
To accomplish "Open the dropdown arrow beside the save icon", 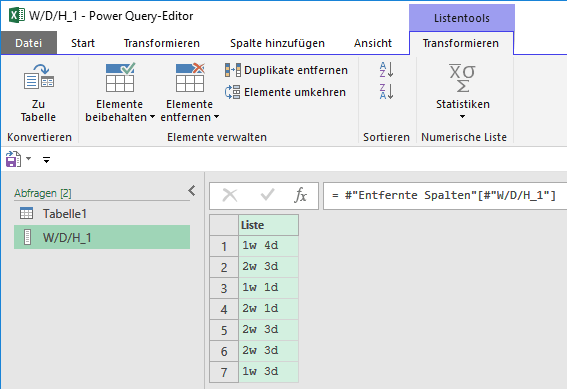I will [29, 159].
